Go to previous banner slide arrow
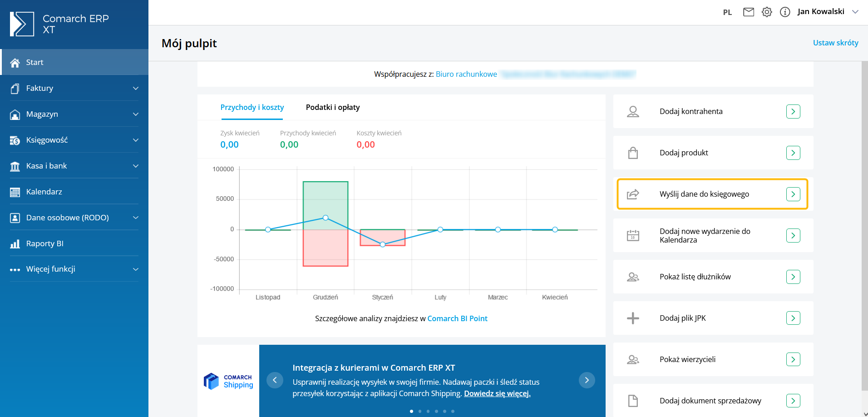This screenshot has height=417, width=868. tap(275, 380)
